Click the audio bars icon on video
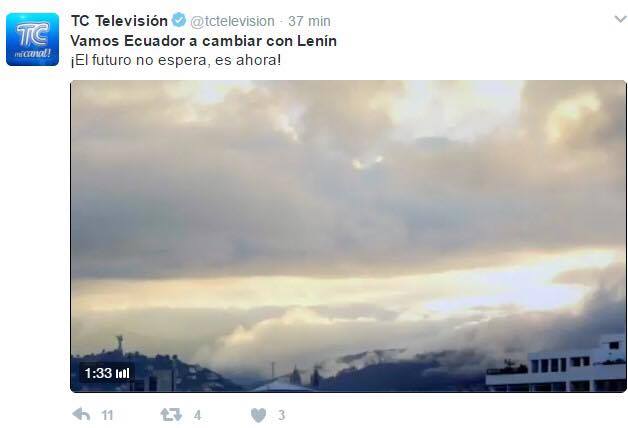 click(123, 374)
